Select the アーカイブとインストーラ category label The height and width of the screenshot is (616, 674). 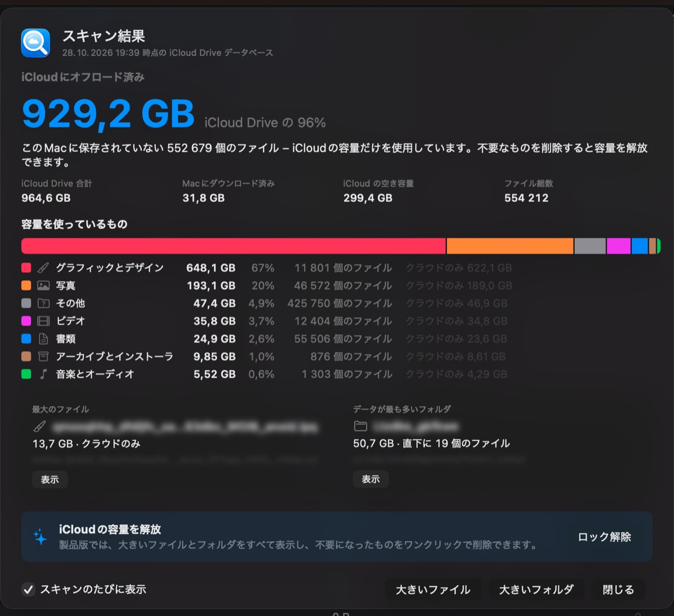click(115, 356)
